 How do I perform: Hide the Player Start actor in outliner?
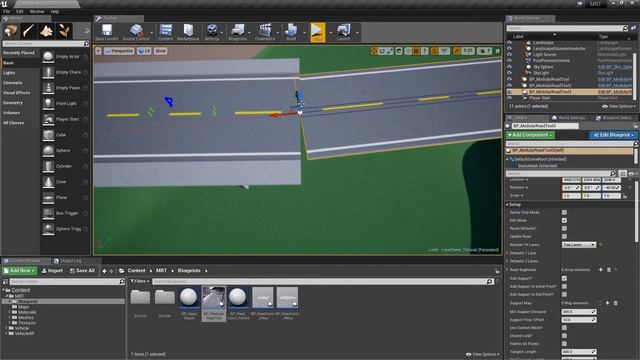(x=509, y=98)
